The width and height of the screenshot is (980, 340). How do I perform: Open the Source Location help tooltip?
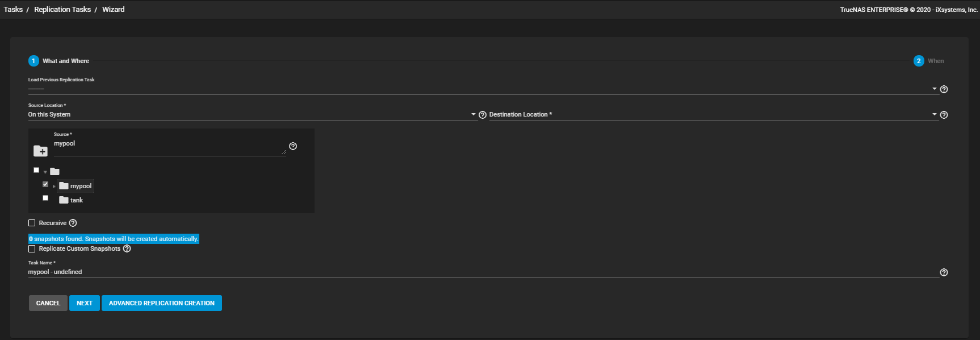(x=483, y=115)
